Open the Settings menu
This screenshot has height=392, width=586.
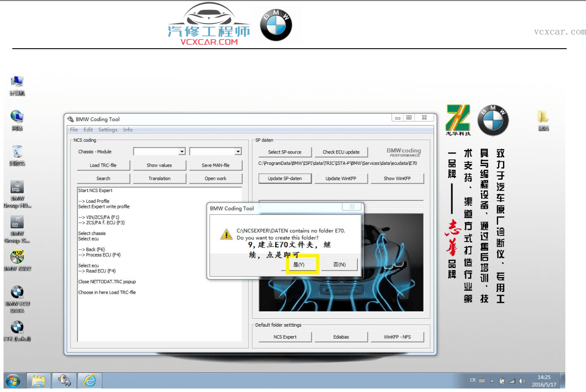(x=108, y=129)
